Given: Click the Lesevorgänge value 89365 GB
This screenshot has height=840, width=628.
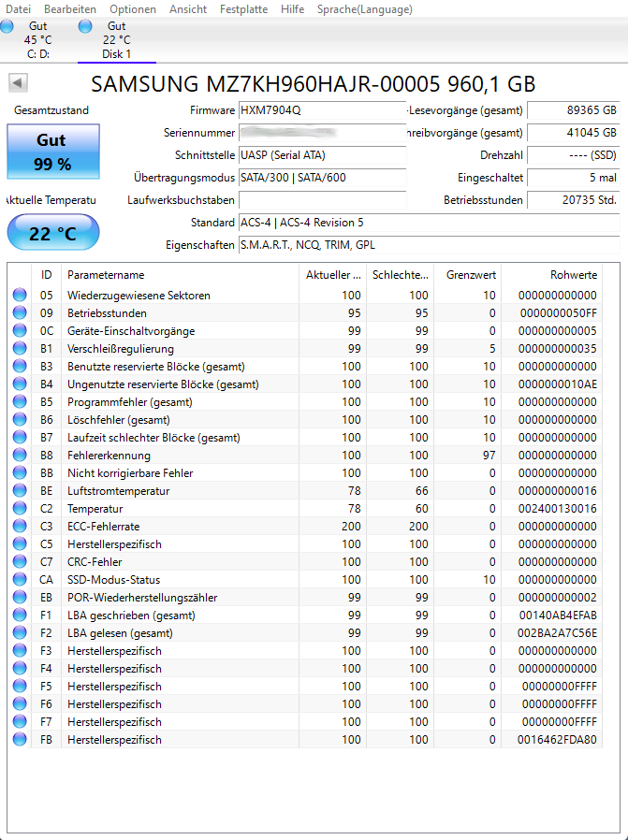Looking at the screenshot, I should pyautogui.click(x=574, y=110).
